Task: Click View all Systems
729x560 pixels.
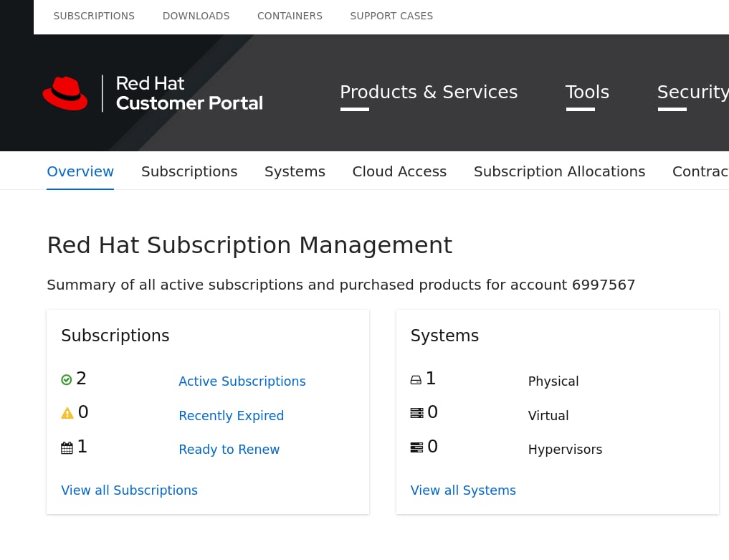Action: [463, 490]
